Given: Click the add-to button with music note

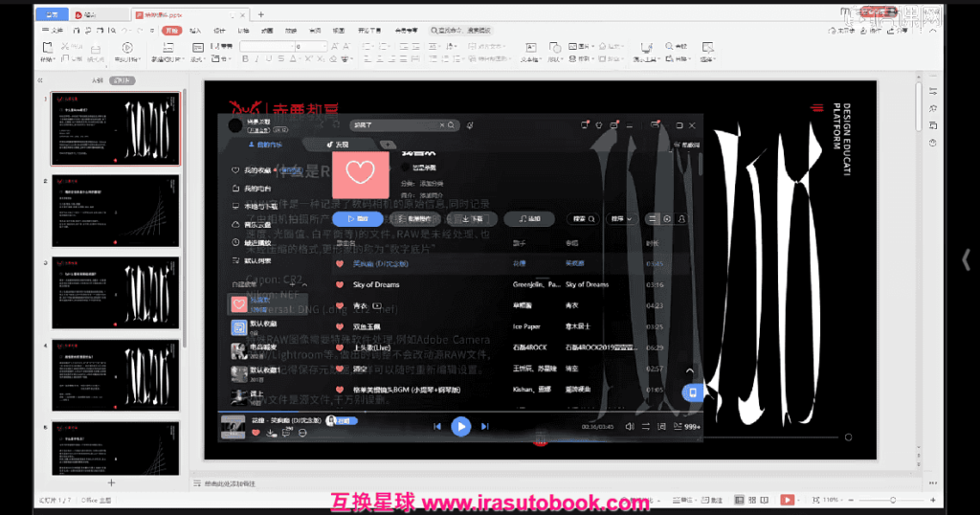Looking at the screenshot, I should click(529, 219).
